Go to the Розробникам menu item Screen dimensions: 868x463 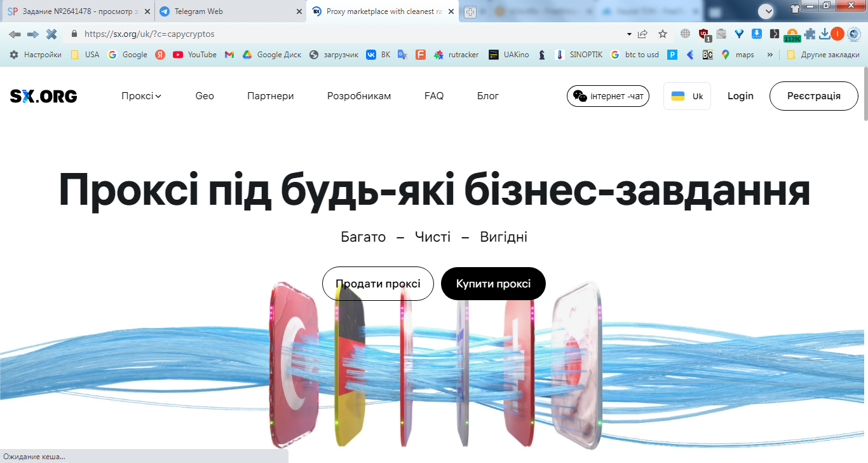click(x=359, y=96)
